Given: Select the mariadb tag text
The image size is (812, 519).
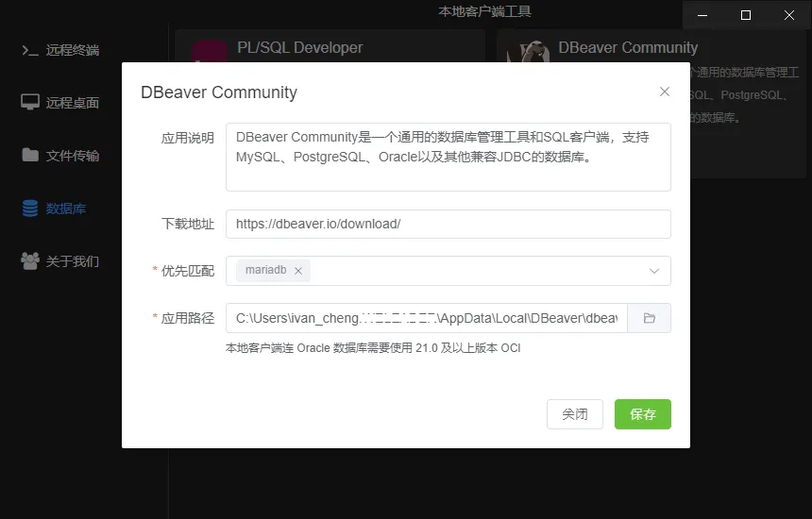Looking at the screenshot, I should 265,270.
